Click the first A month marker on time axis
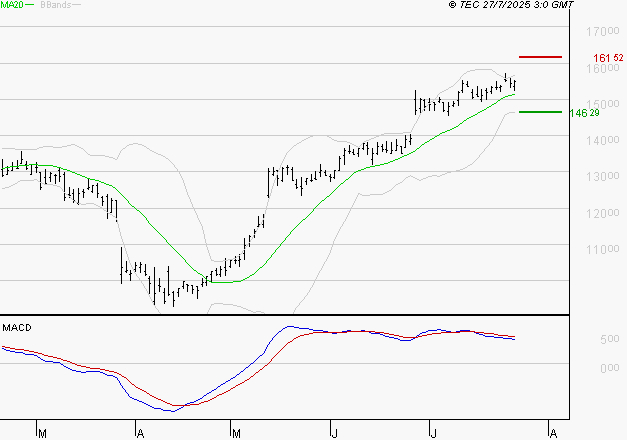 139,433
